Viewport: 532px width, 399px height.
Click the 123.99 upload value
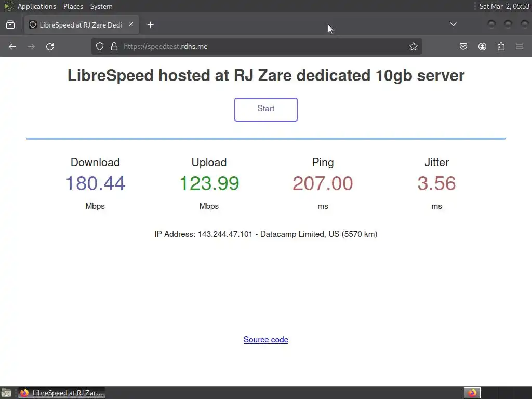click(x=209, y=183)
